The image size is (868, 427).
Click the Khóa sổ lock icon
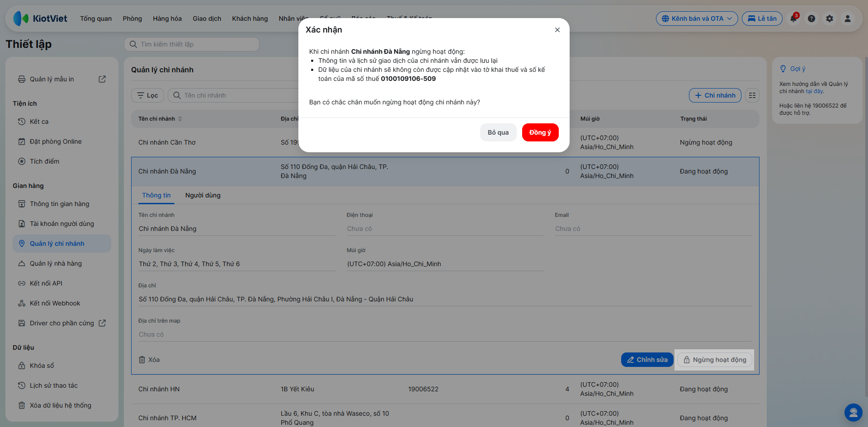(x=22, y=366)
